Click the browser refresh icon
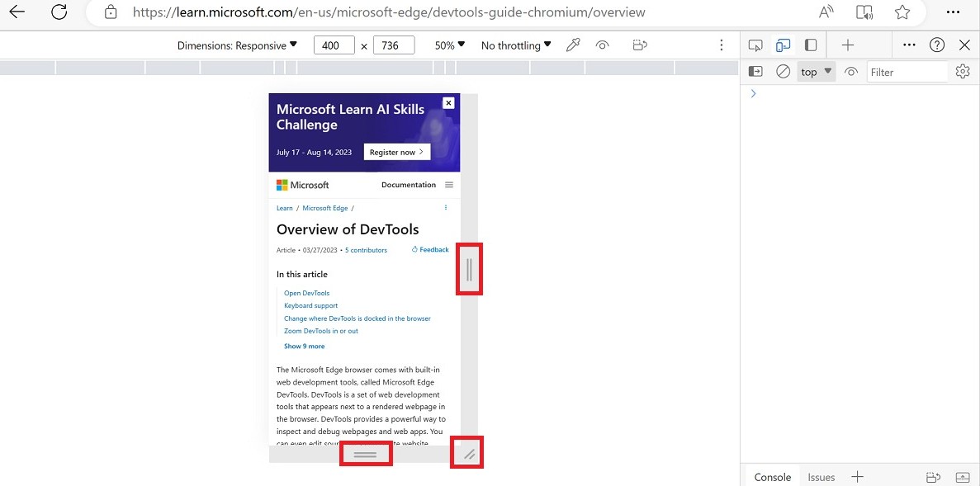Image resolution: width=980 pixels, height=486 pixels. [59, 12]
